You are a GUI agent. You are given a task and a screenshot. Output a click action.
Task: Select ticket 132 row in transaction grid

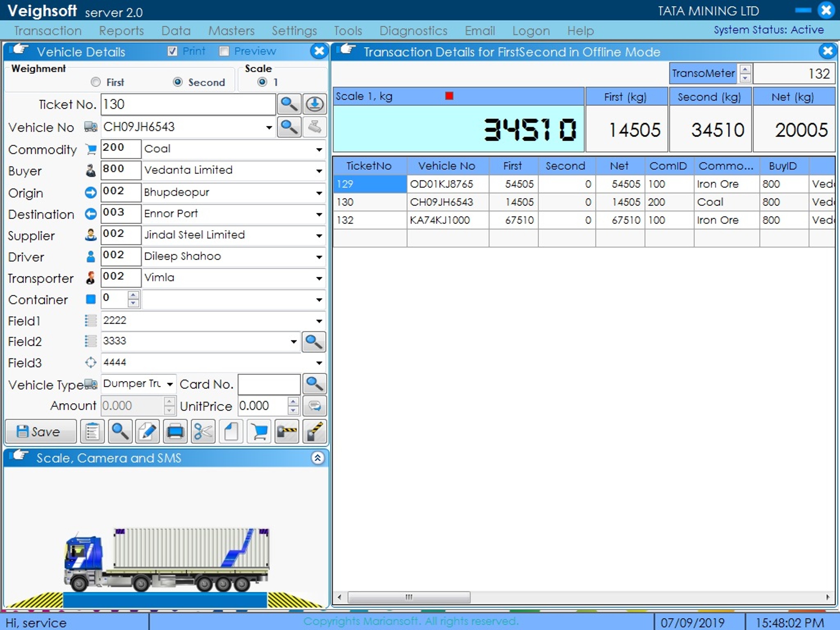click(369, 220)
